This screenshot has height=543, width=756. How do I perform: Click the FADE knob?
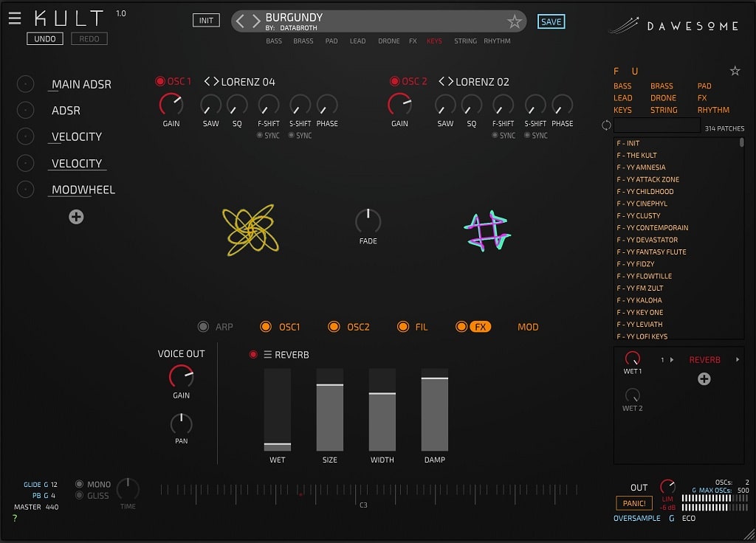[x=368, y=221]
